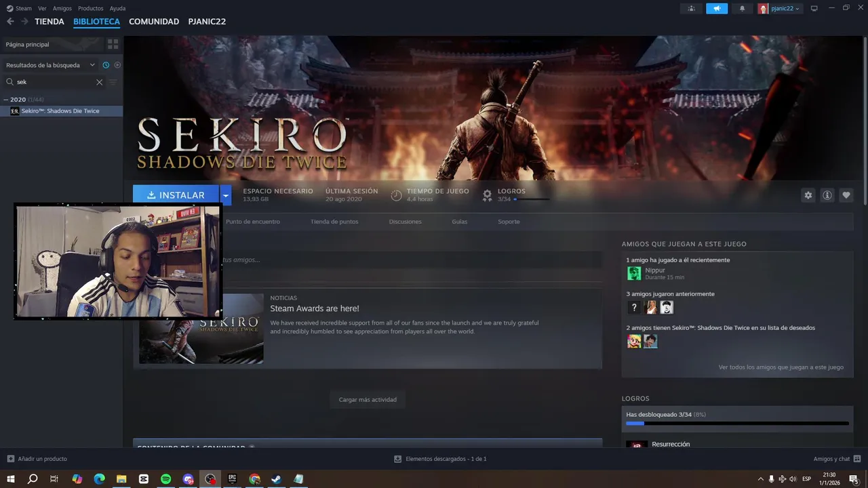Open the Amigos y chat icon
868x488 pixels.
coord(857,459)
